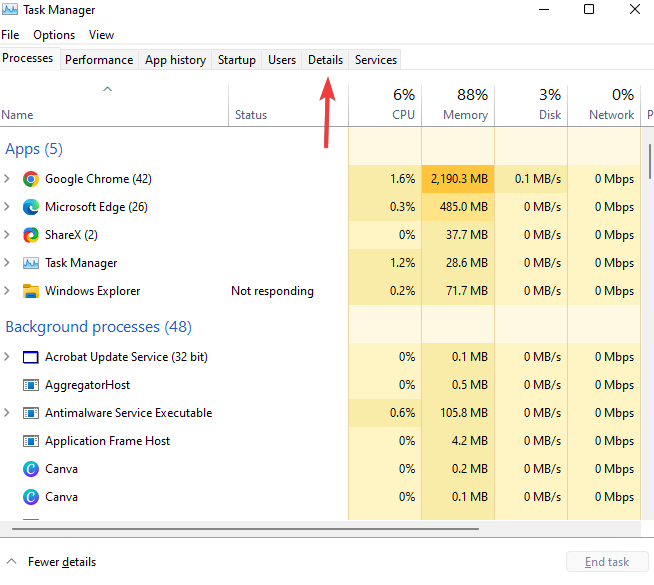Select the Acrobat Update Service (32 bit) name
The width and height of the screenshot is (654, 585).
tap(126, 357)
